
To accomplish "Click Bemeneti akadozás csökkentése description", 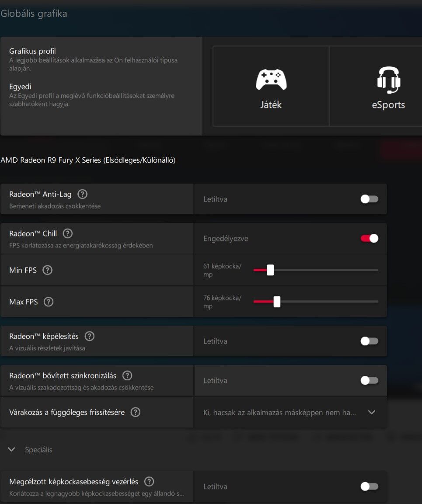I will pyautogui.click(x=55, y=206).
